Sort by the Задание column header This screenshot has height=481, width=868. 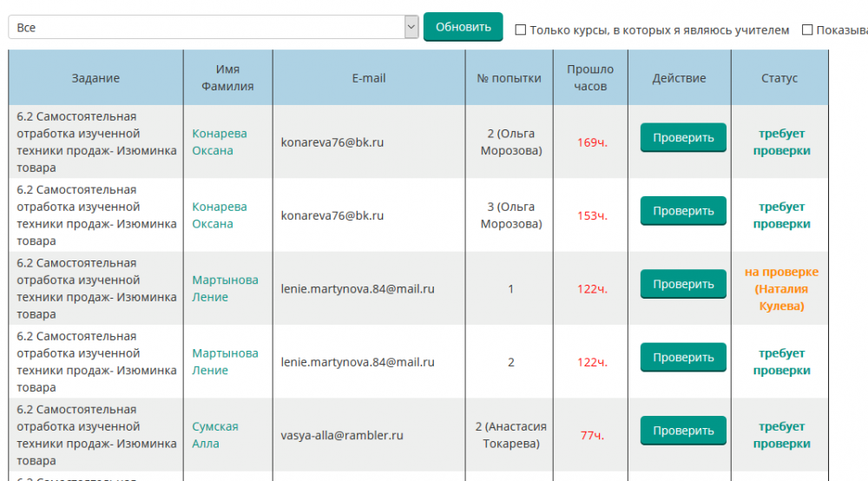coord(95,78)
